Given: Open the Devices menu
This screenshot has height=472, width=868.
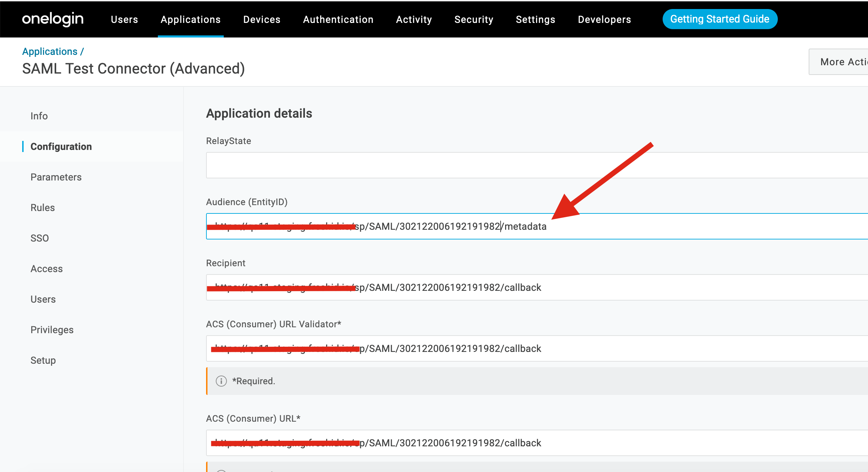Looking at the screenshot, I should (262, 19).
